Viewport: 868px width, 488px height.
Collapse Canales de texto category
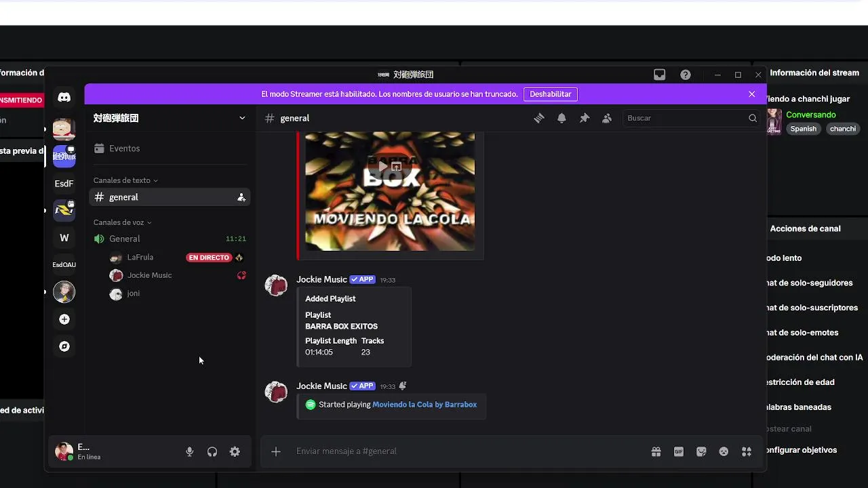pyautogui.click(x=125, y=180)
